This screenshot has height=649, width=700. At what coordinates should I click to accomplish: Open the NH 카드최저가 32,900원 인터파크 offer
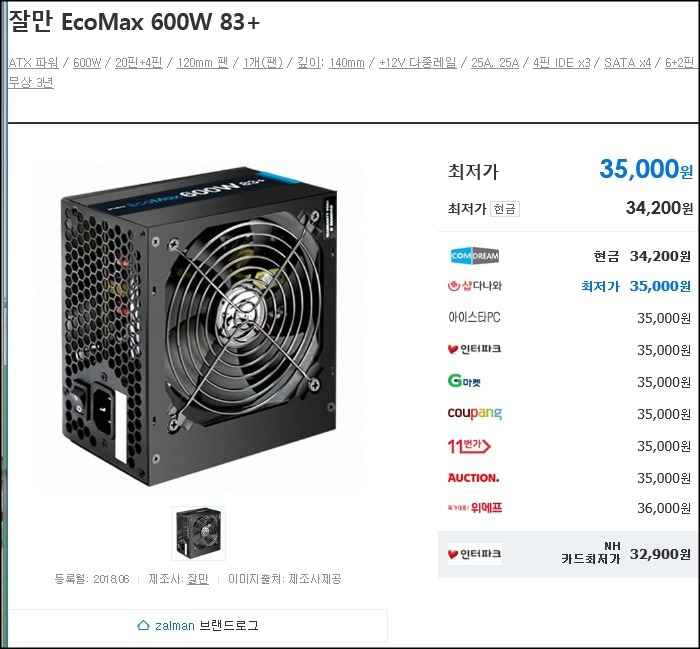pyautogui.click(x=568, y=554)
